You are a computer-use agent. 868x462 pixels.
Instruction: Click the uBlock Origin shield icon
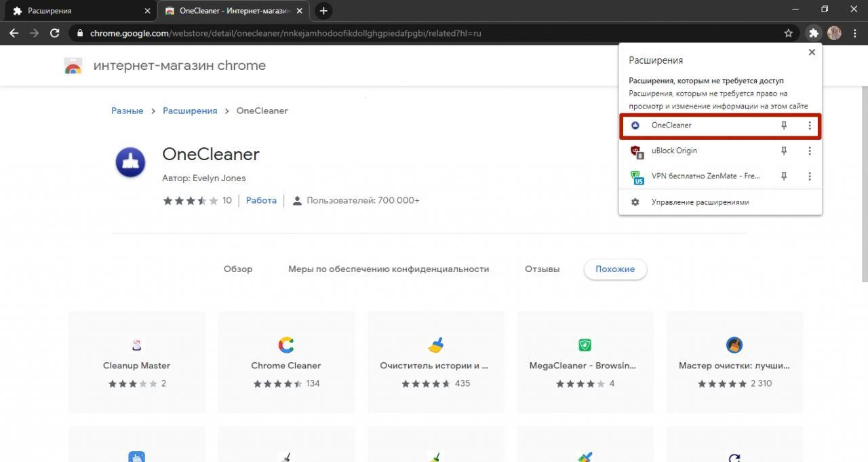tap(636, 151)
